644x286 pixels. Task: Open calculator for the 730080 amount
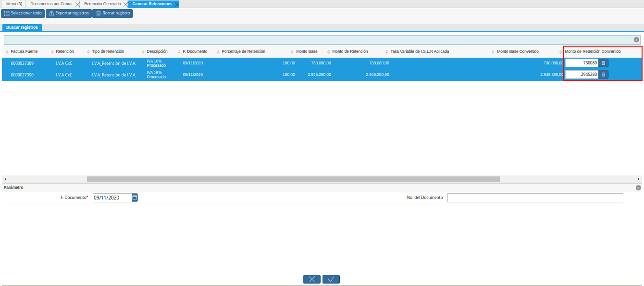[x=604, y=63]
